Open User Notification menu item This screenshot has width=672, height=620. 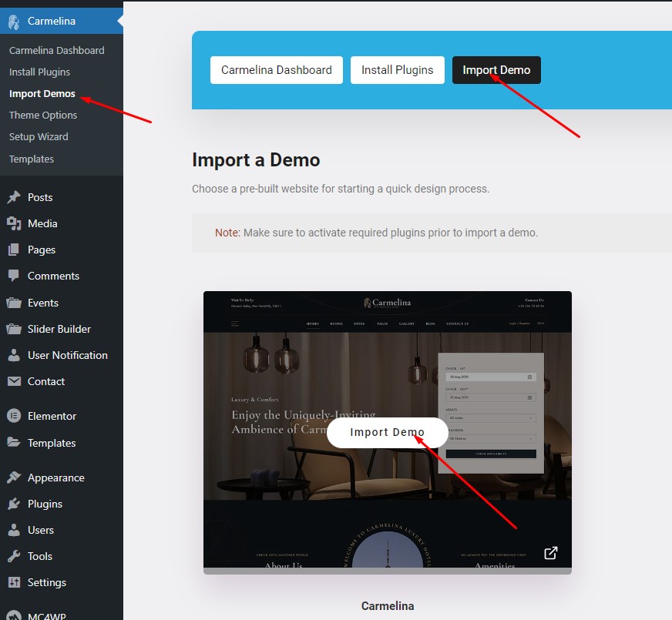(x=68, y=355)
